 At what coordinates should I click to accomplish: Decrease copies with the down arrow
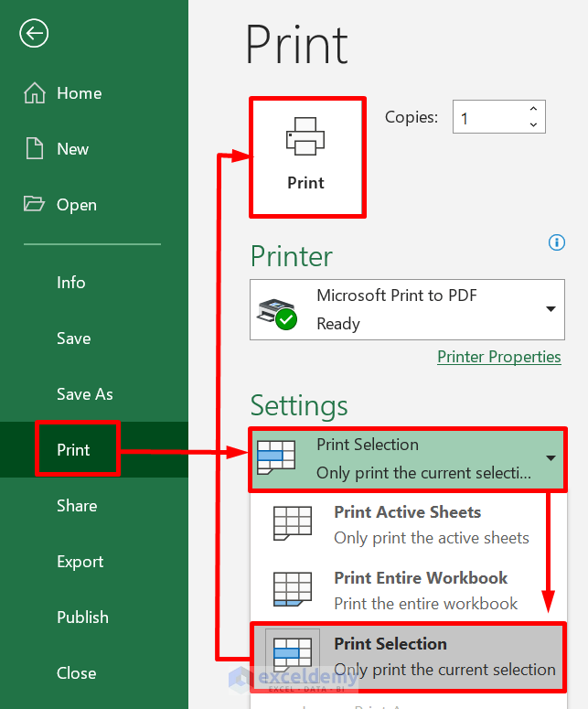click(x=534, y=124)
